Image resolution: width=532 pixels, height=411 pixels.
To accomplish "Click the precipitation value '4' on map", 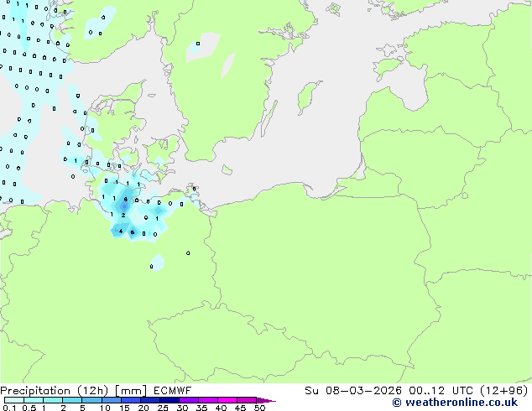I will tap(121, 232).
